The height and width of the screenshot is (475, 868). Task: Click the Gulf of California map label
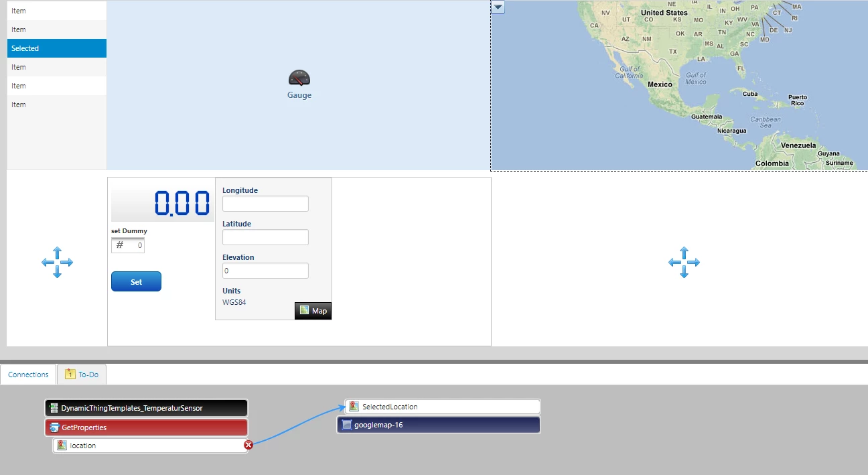click(x=630, y=72)
